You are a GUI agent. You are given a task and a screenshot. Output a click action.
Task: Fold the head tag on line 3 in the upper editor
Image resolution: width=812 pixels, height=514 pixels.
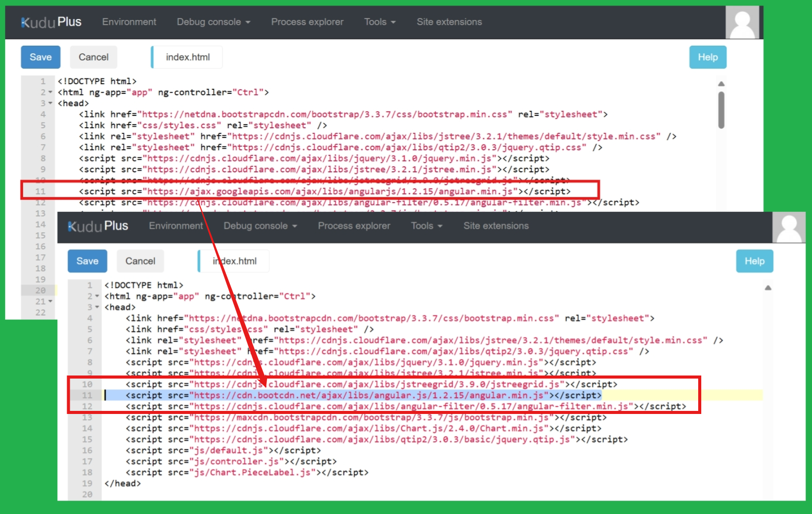[x=50, y=104]
